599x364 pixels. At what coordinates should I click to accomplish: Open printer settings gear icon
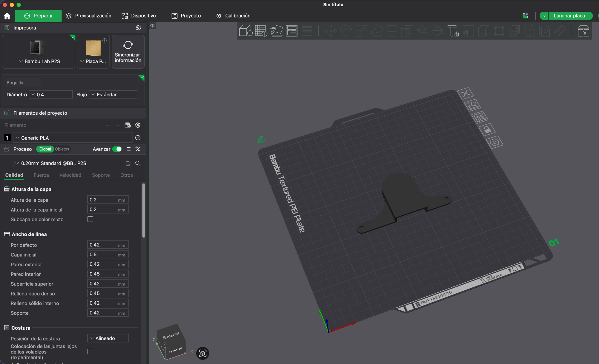[138, 28]
